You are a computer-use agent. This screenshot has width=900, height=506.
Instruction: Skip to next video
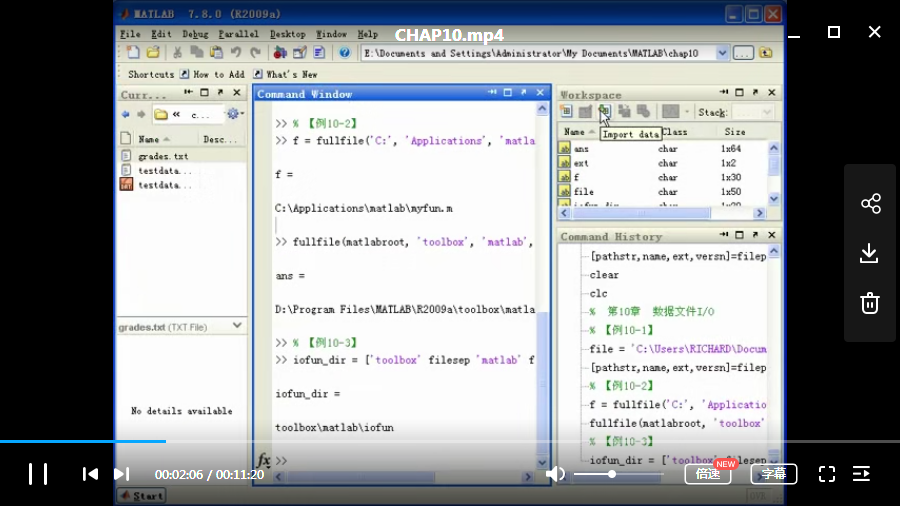121,474
